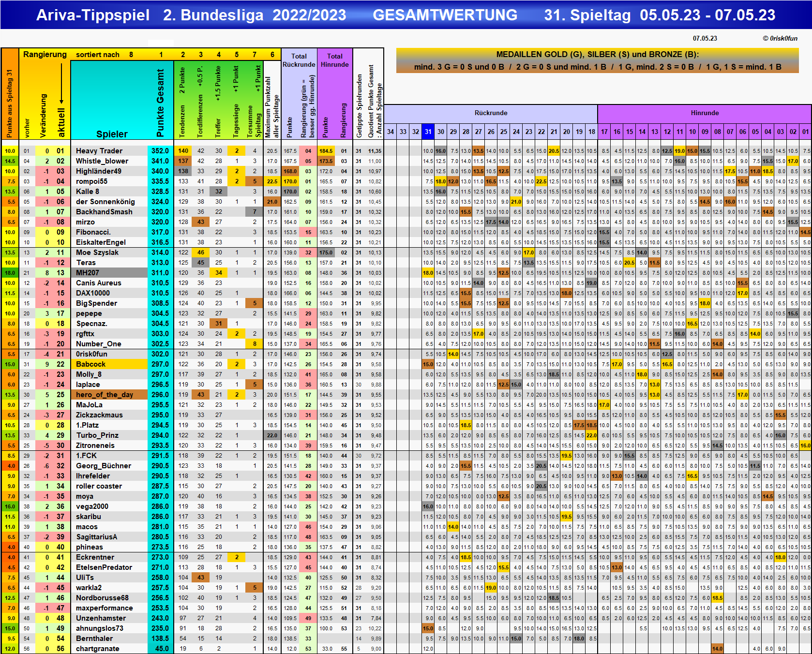Image resolution: width=812 pixels, height=654 pixels.
Task: Select the Rangierung header label
Action: point(45,54)
